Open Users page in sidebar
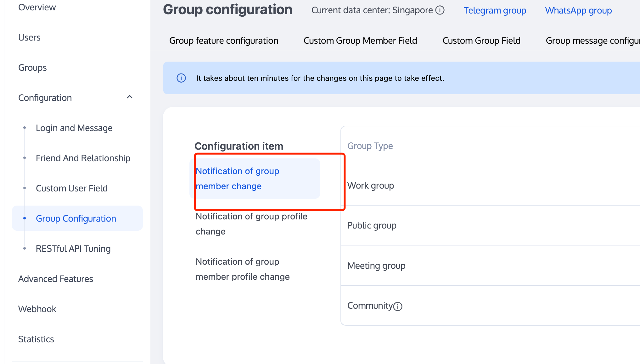Screen dimensions: 640x364 pos(29,37)
